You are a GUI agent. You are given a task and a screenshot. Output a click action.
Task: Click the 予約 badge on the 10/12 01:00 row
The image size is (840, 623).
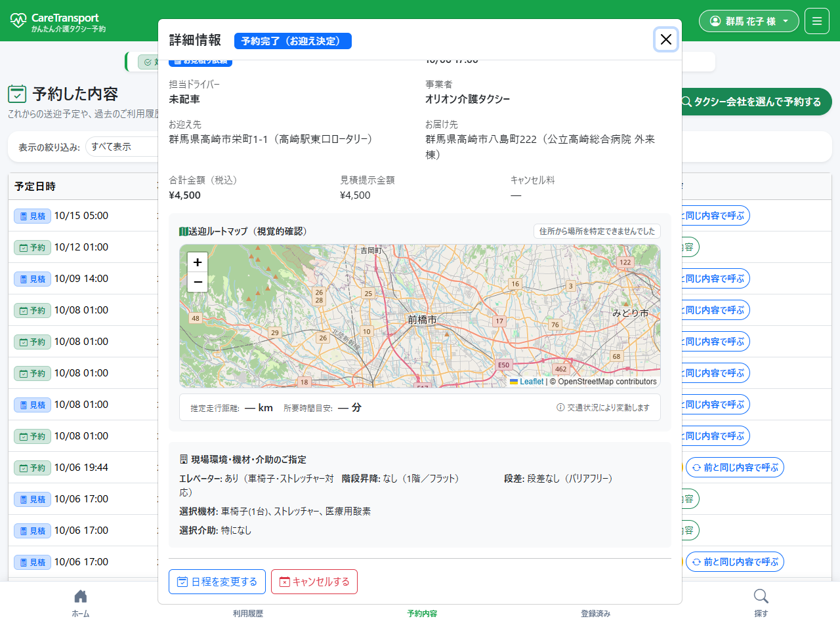pyautogui.click(x=32, y=247)
